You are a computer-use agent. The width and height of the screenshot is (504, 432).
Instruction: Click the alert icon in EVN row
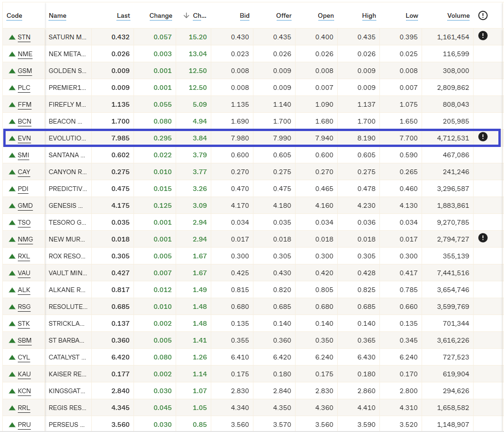[483, 137]
